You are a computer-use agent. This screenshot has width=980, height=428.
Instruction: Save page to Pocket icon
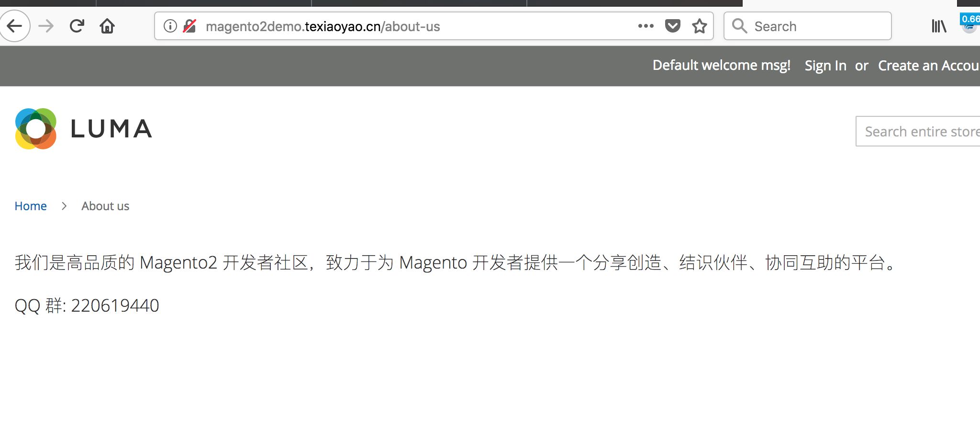(672, 26)
